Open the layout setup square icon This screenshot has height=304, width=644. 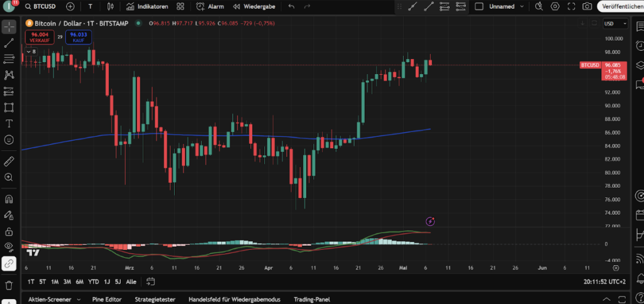tap(479, 6)
